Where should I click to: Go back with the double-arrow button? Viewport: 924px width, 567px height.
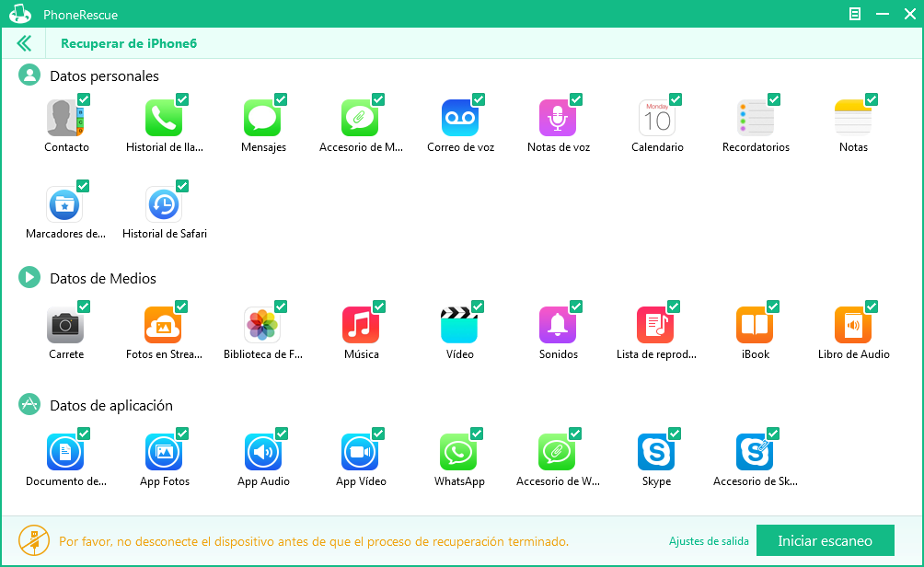[24, 43]
